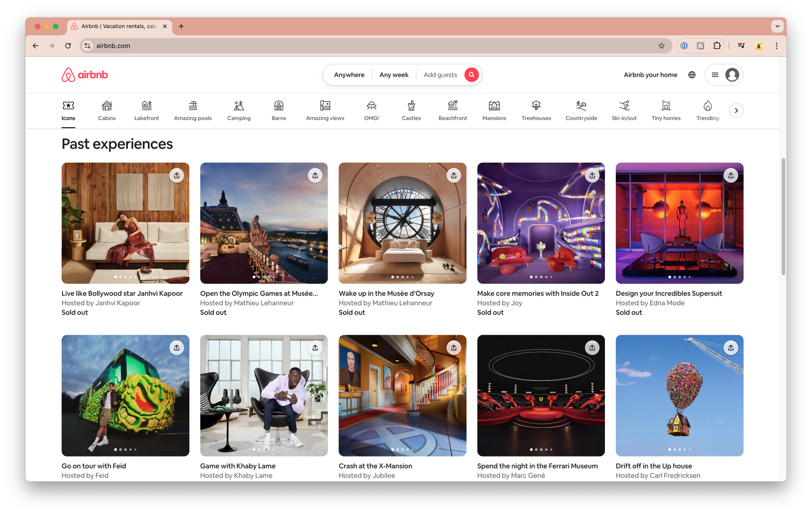Select the Icons category
The width and height of the screenshot is (812, 515).
(x=68, y=111)
